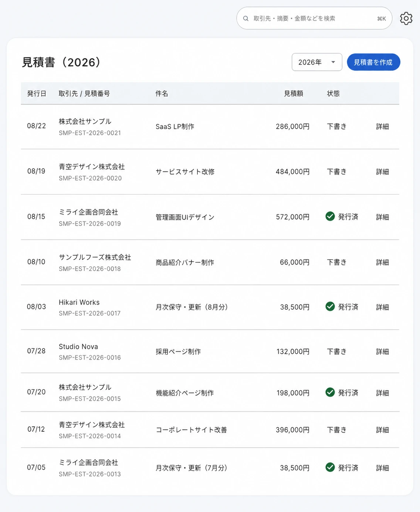The image size is (420, 512).
Task: Click the 見積書（2026） page heading
Action: [61, 62]
